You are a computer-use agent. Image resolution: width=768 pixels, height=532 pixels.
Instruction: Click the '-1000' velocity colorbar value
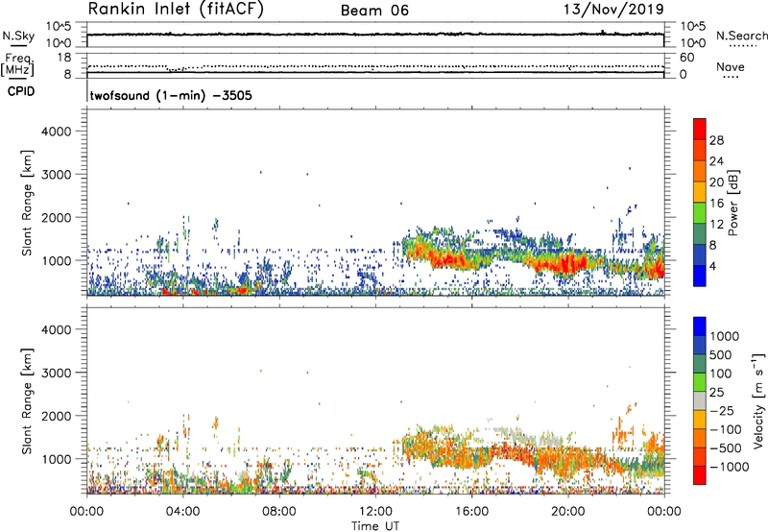pos(729,467)
